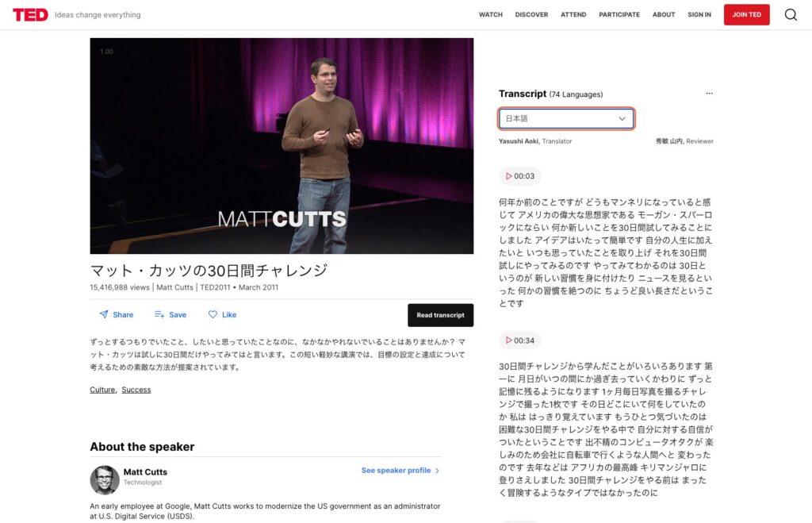Click the video title マット・カッツの30日間チャレンジ
This screenshot has width=812, height=523.
pyautogui.click(x=209, y=270)
